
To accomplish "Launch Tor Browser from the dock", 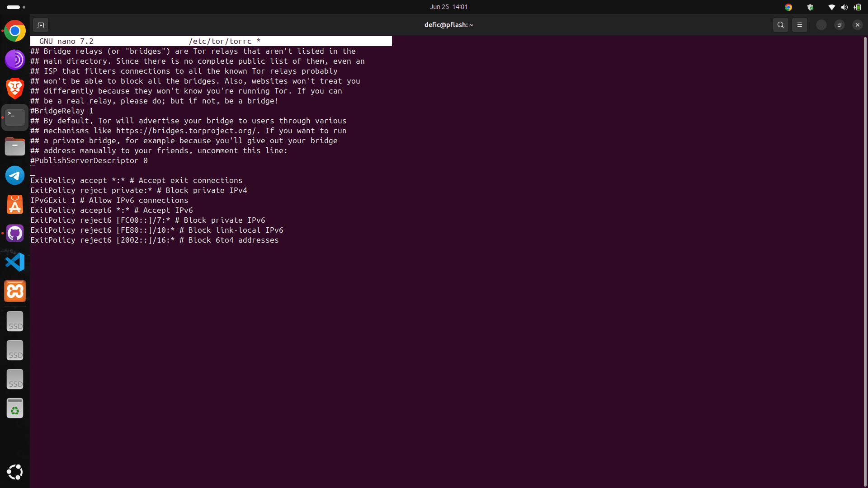I will 15,60.
